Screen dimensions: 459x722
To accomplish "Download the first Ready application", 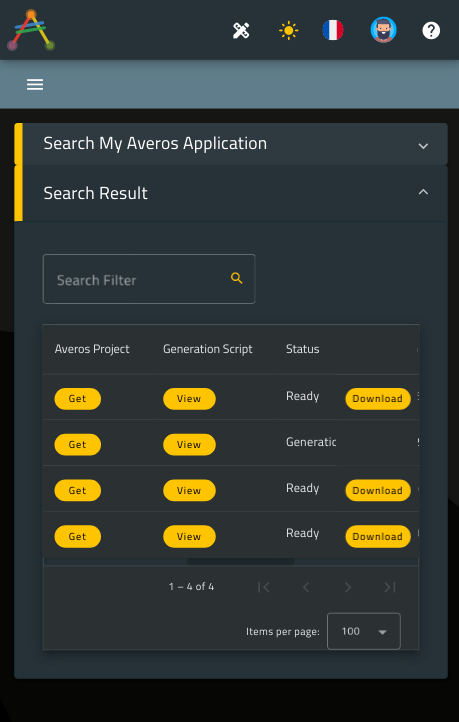I will click(378, 399).
